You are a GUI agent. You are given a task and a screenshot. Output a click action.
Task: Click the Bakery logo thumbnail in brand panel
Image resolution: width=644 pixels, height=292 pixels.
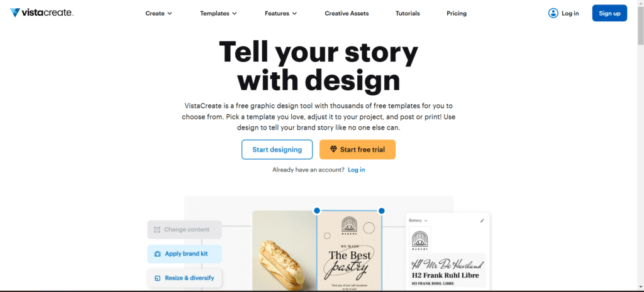420,241
